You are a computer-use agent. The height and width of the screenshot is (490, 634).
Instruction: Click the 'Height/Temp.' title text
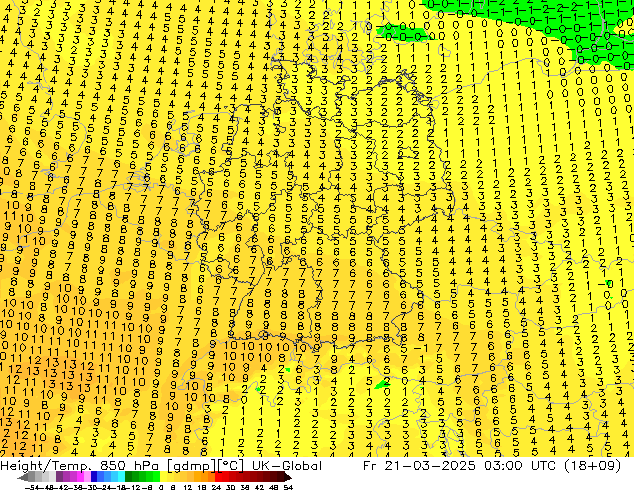(46, 466)
